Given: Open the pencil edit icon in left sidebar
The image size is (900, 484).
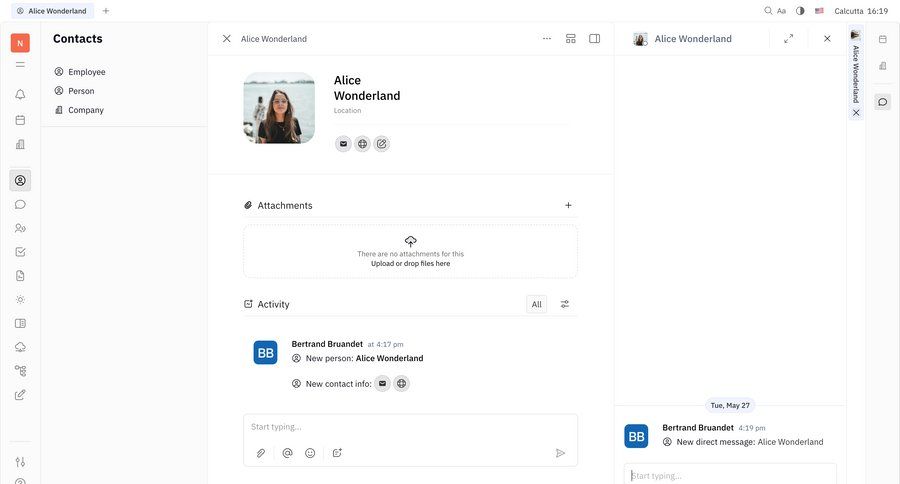Looking at the screenshot, I should (20, 394).
